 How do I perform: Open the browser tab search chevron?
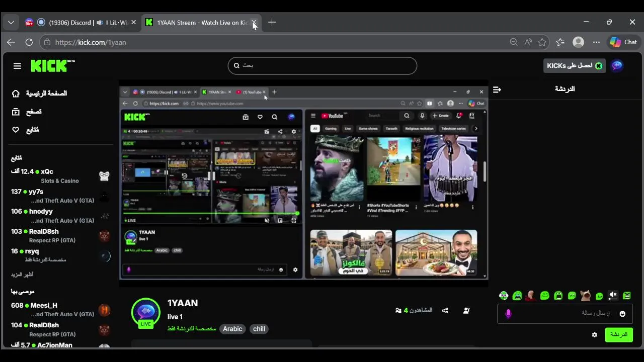coord(11,23)
